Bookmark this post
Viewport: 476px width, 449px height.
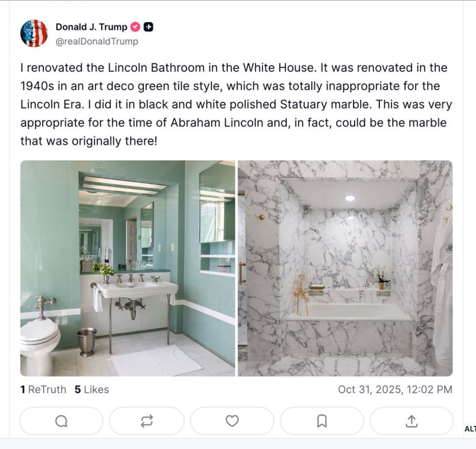click(x=322, y=421)
